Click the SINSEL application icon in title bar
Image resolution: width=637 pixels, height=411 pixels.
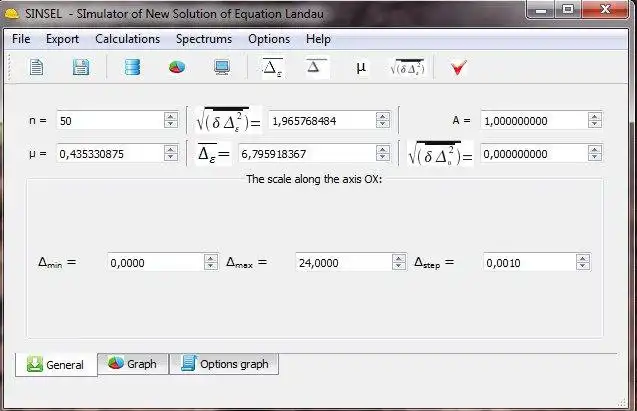pyautogui.click(x=11, y=14)
